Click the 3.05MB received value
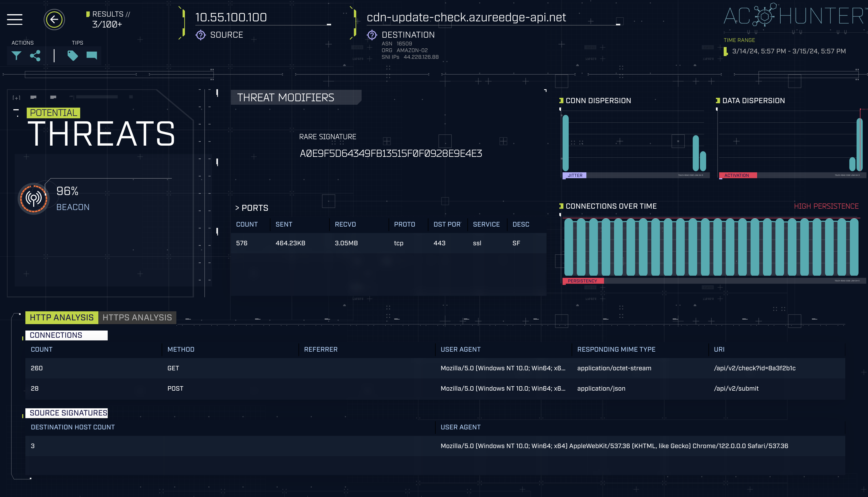This screenshot has width=868, height=497. [346, 243]
